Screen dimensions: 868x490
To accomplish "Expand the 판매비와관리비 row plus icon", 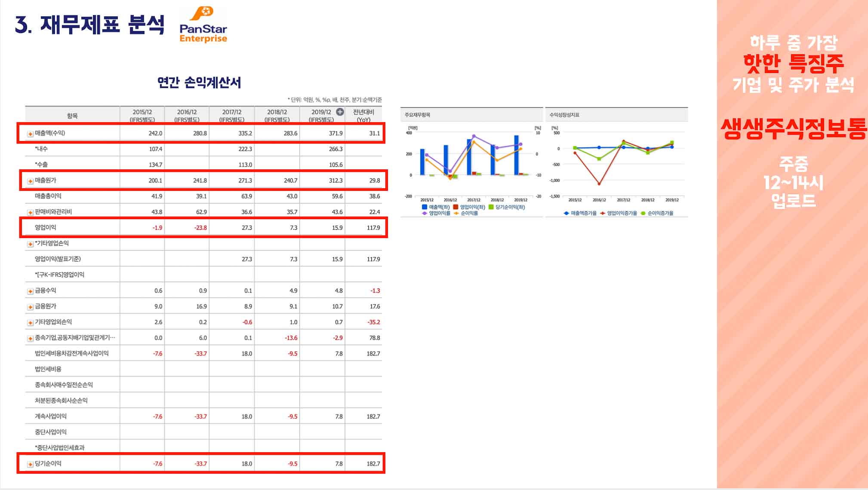I will click(x=30, y=212).
